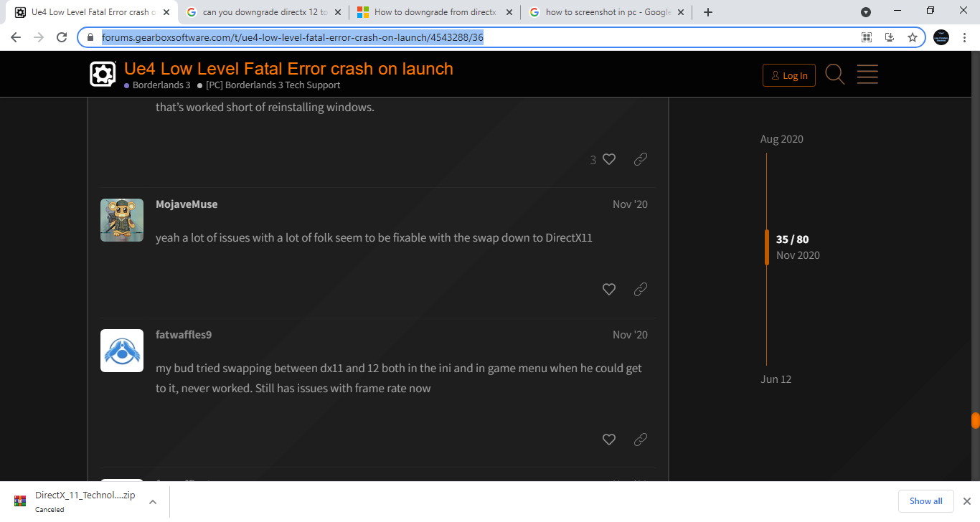This screenshot has width=980, height=522.
Task: Close the downloads bar
Action: [966, 501]
